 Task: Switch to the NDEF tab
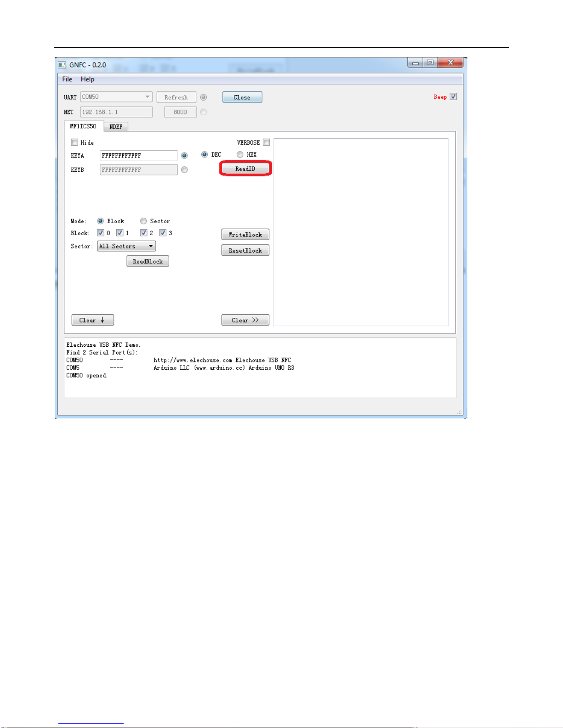[116, 127]
